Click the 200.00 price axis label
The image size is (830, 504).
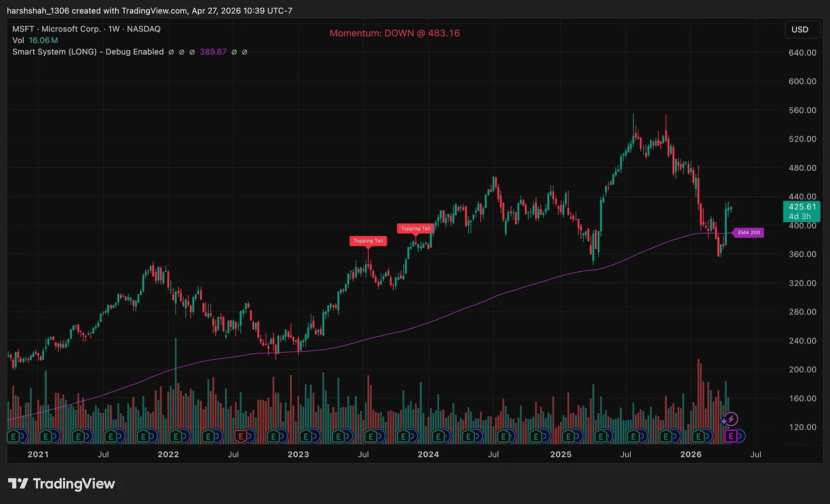pos(803,369)
